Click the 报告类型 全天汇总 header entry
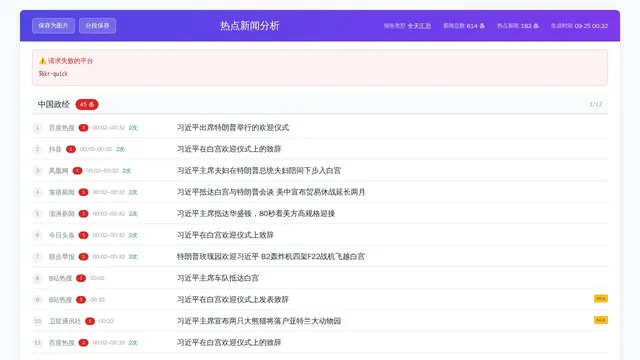Viewport: 640px width, 360px height. [407, 26]
